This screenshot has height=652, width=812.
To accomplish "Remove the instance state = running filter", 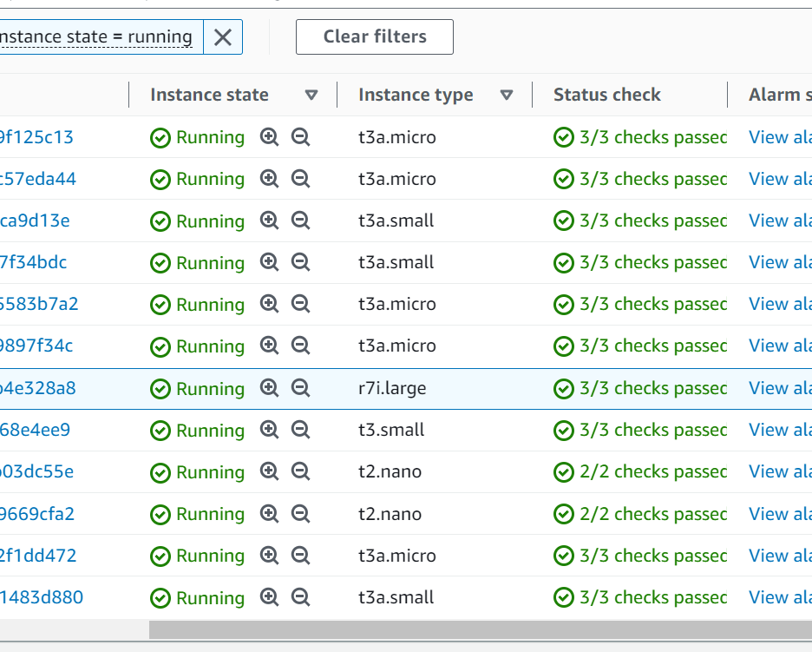I will pyautogui.click(x=223, y=36).
